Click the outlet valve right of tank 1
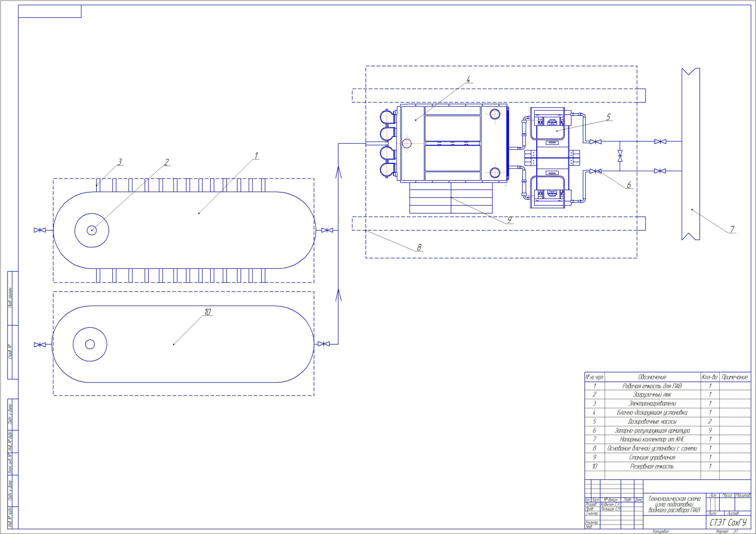This screenshot has width=756, height=534. click(327, 230)
